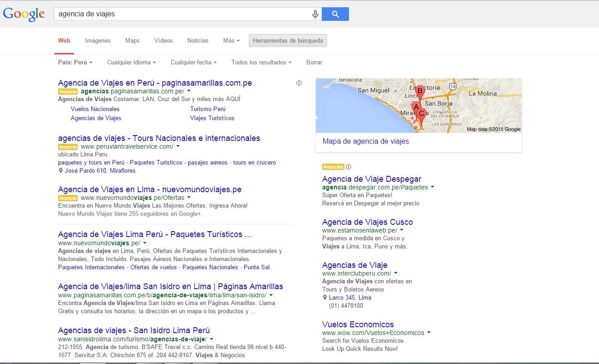The height and width of the screenshot is (364, 599).
Task: Switch to Vídeos tab
Action: (163, 40)
